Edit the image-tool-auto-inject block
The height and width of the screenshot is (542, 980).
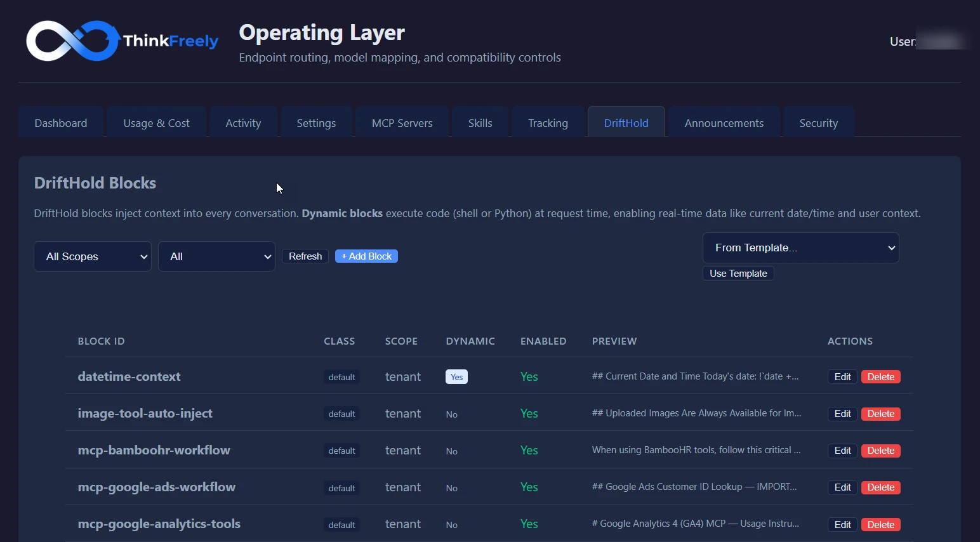point(842,414)
